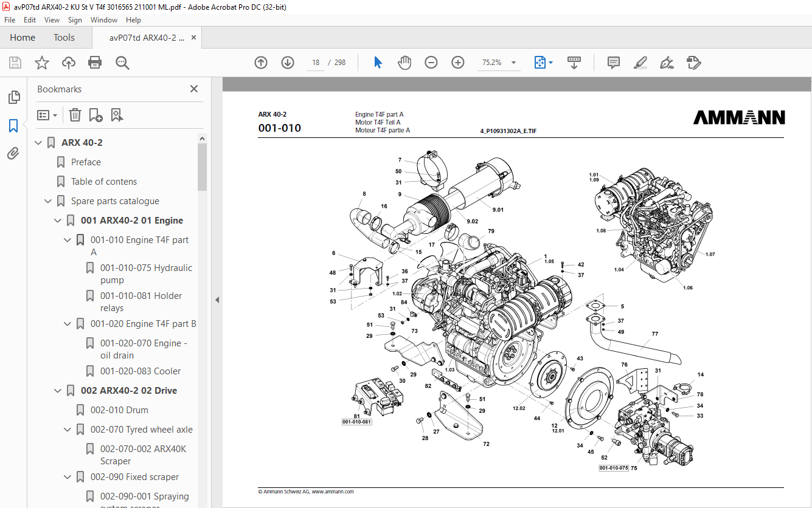Go to the previous page
The height and width of the screenshot is (508, 812).
[x=261, y=63]
